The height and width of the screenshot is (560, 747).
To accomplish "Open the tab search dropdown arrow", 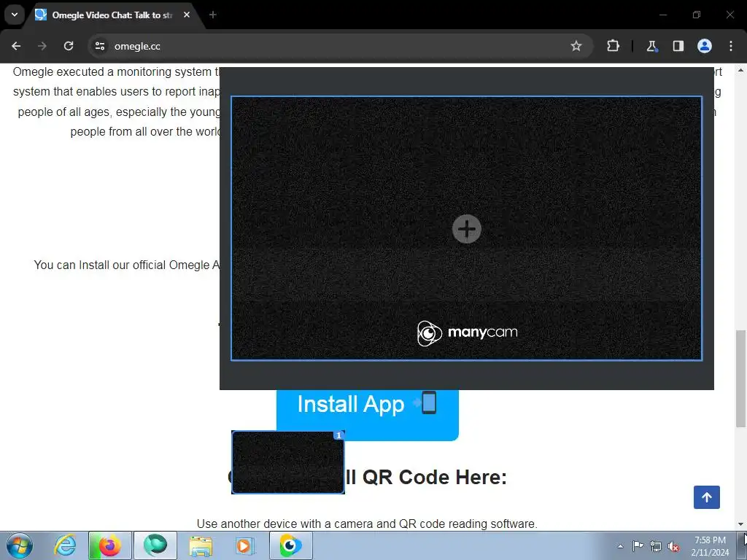I will coord(15,15).
